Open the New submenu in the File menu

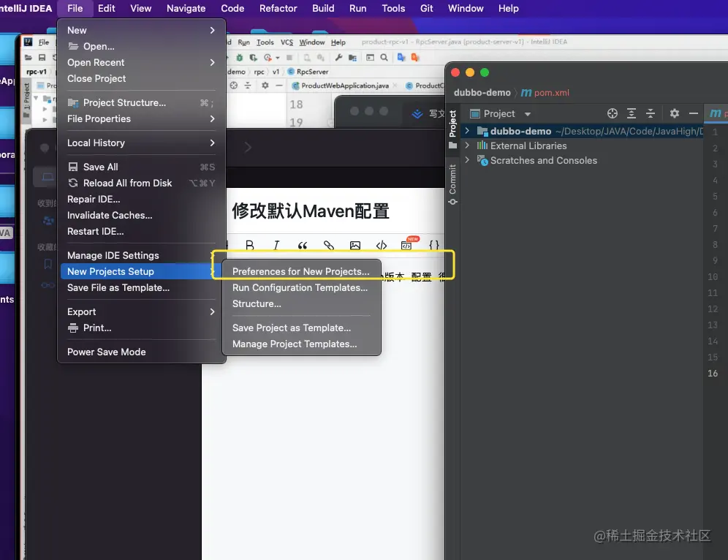pos(140,30)
